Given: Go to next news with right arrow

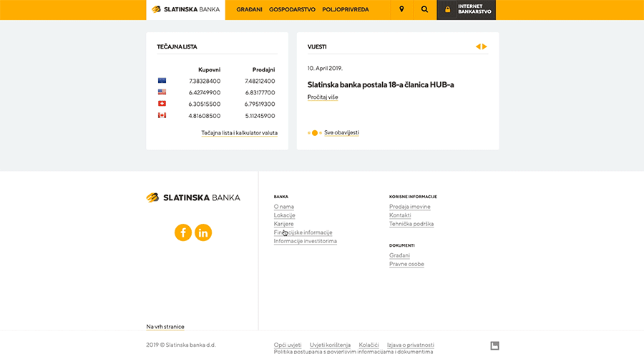Looking at the screenshot, I should (485, 46).
